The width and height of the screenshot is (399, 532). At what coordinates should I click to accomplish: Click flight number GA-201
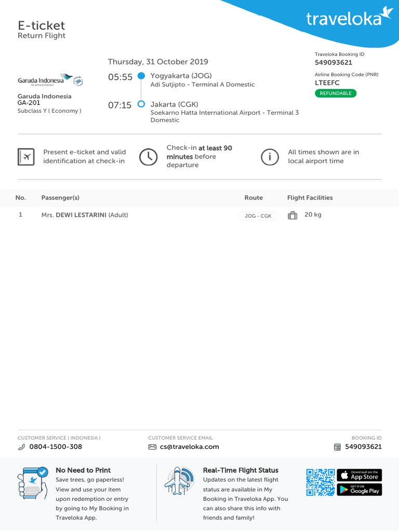click(x=29, y=103)
